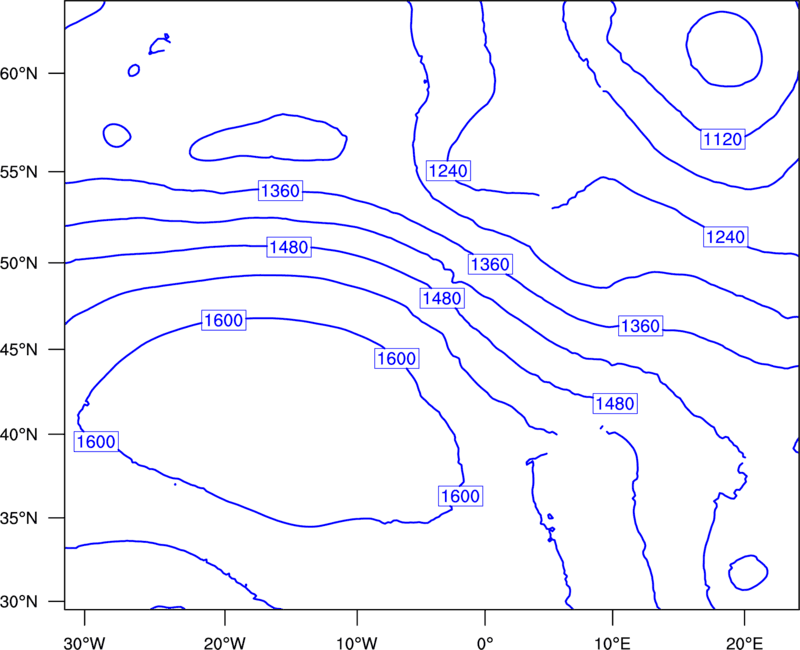Click the 1240 label near 20°E longitude
Screen dimensions: 800x650
click(726, 237)
